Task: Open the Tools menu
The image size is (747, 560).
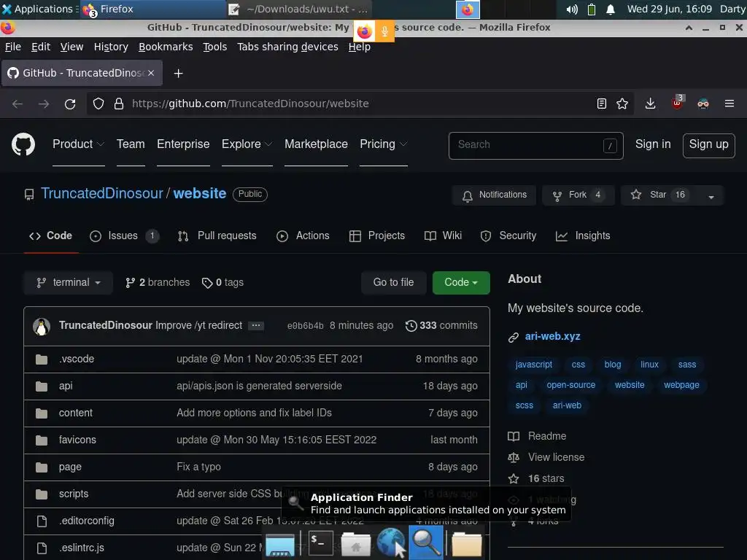Action: 214,47
